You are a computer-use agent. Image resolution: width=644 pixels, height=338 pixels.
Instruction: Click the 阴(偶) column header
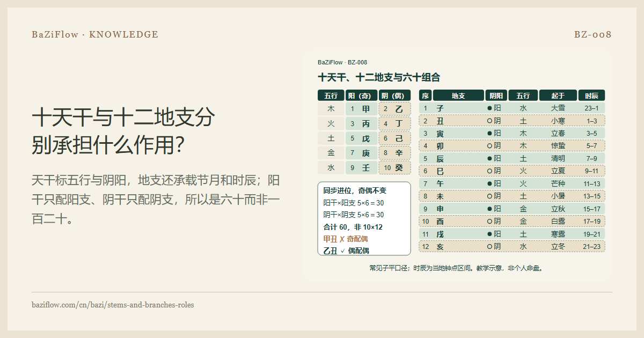pos(394,95)
